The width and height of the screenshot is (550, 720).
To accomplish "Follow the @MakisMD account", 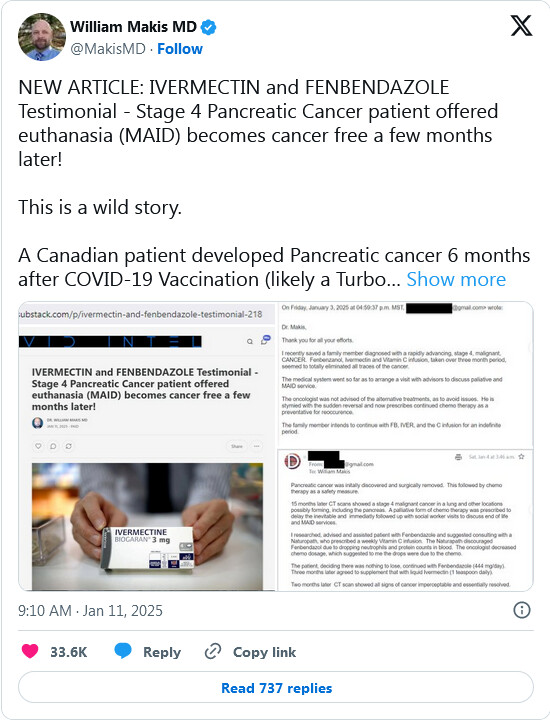I will coord(180,49).
